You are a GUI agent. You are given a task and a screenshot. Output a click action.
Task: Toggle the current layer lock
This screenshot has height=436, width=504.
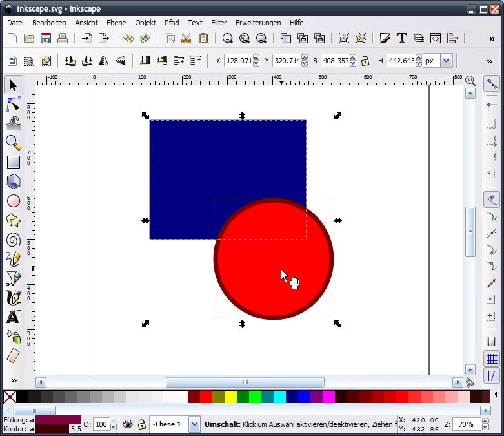141,424
